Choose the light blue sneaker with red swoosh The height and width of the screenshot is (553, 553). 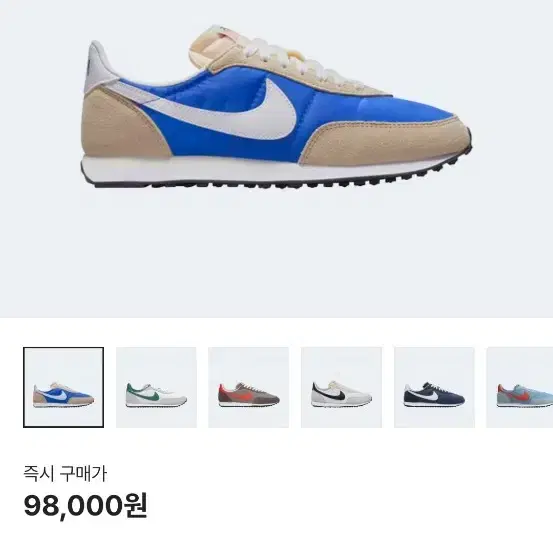coord(519,387)
